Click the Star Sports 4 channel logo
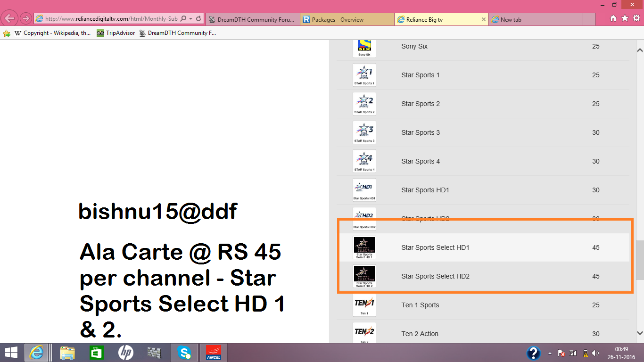 [364, 161]
